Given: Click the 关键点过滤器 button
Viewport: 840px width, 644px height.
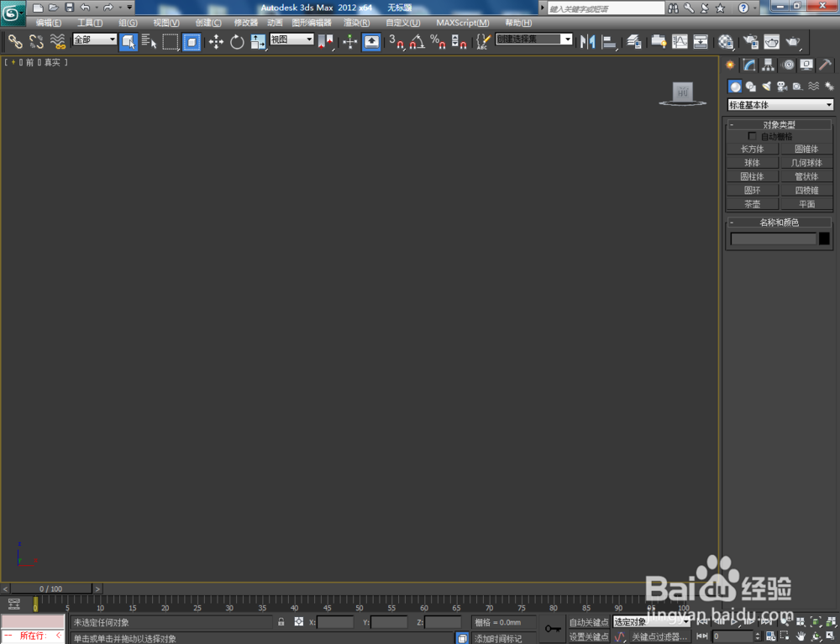Looking at the screenshot, I should 659,636.
